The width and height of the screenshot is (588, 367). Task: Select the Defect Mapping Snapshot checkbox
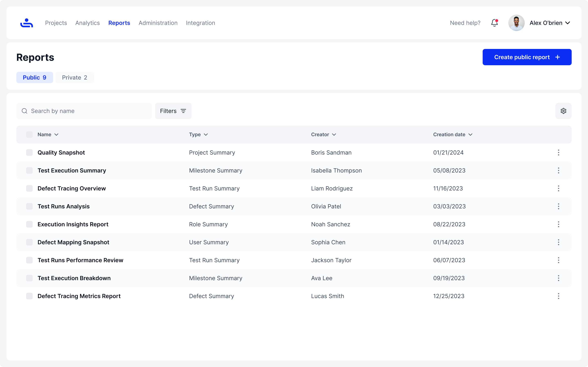[29, 242]
